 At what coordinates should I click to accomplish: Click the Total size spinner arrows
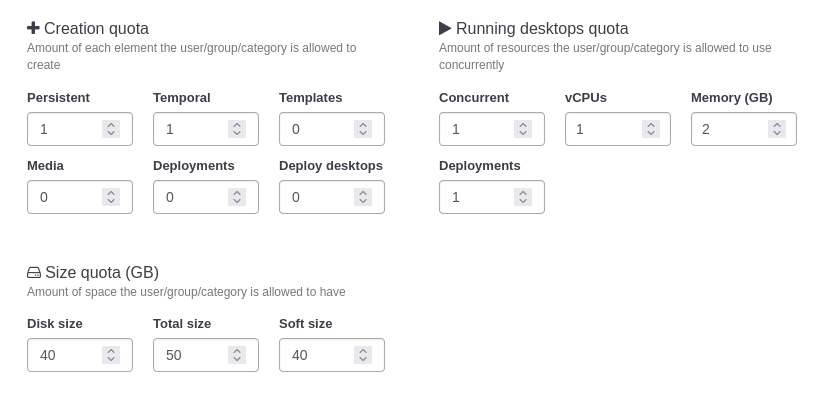click(237, 355)
